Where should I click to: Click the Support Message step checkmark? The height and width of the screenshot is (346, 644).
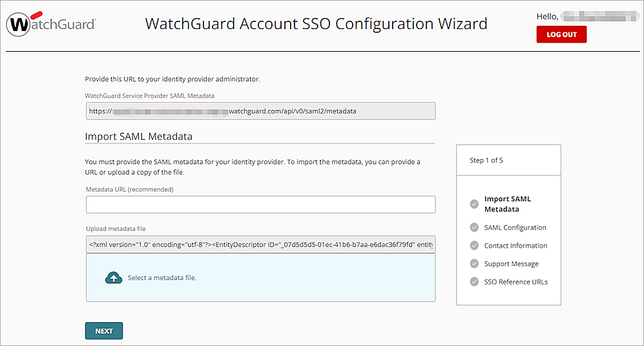coord(475,264)
